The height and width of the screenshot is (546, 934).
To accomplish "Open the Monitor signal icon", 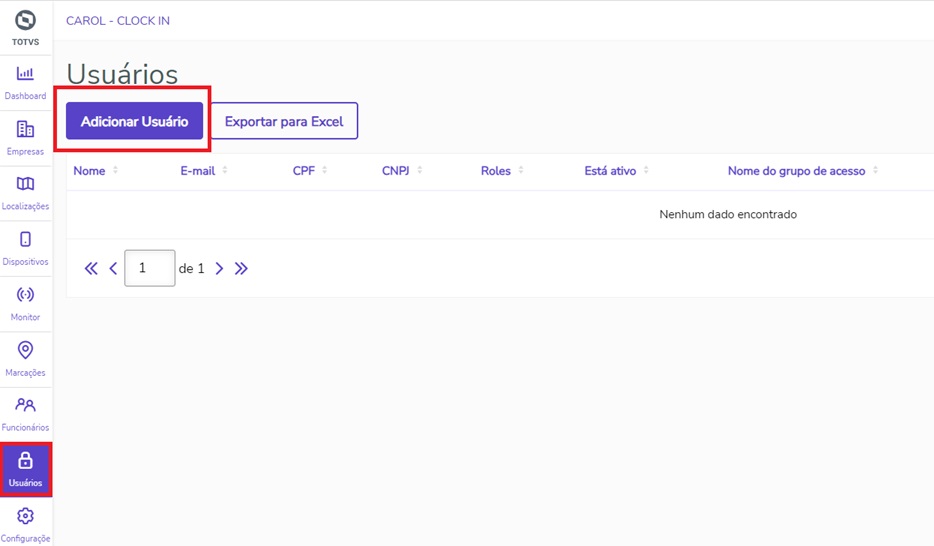I will pos(25,294).
